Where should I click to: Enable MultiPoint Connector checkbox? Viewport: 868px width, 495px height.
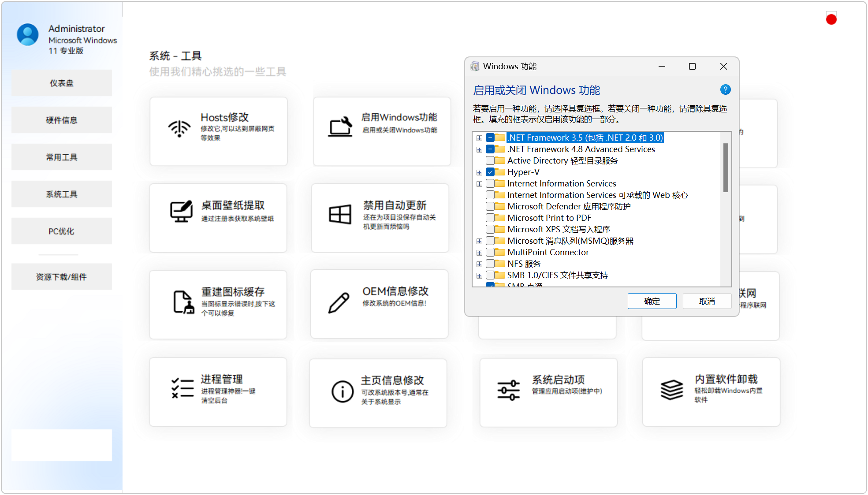(490, 252)
